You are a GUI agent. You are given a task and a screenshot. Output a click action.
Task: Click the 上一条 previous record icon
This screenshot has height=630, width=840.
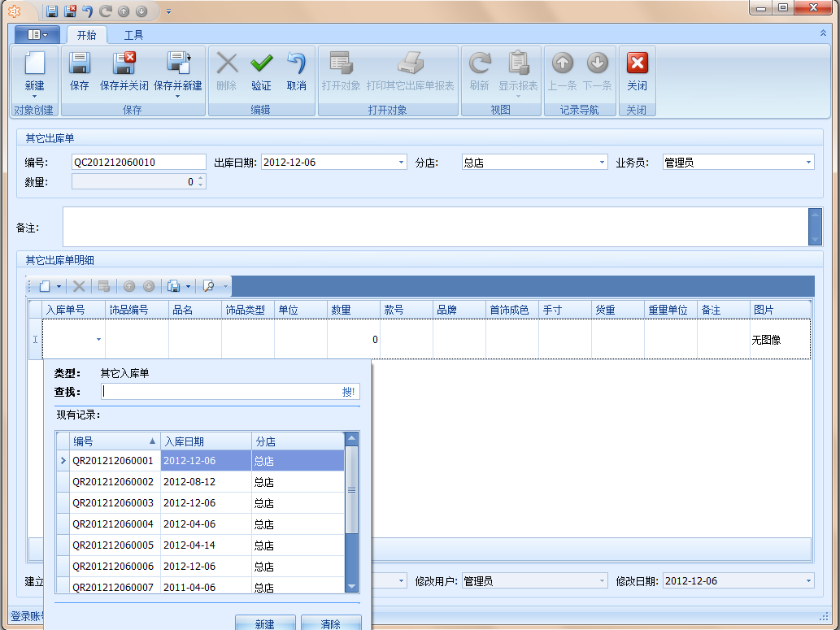point(563,63)
